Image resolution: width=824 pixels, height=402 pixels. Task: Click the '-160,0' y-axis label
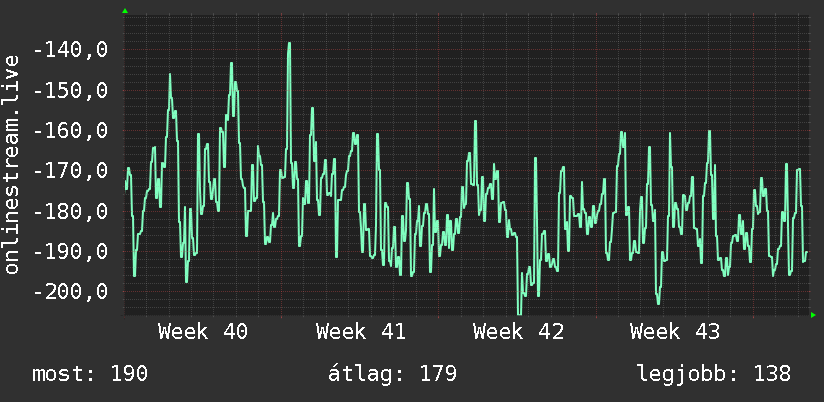(70, 130)
